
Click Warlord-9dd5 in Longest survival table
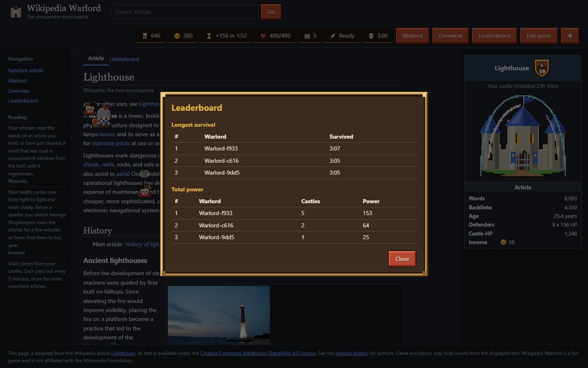pos(222,173)
